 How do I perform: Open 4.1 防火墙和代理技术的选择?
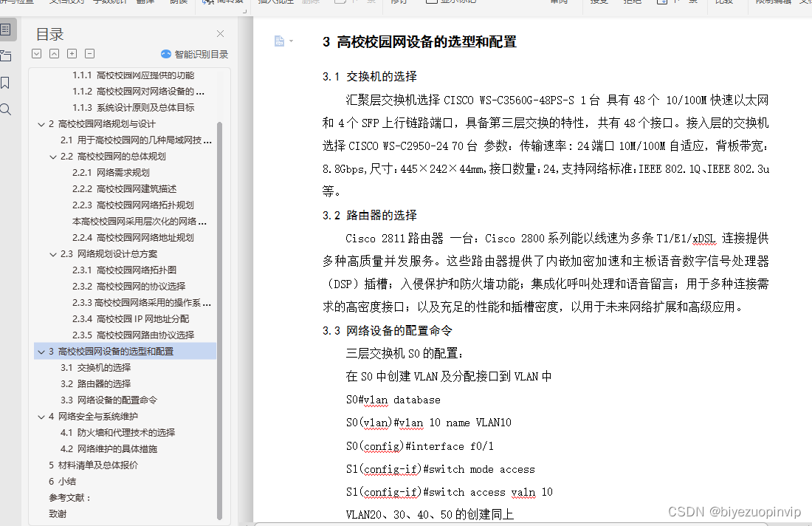[x=117, y=432]
